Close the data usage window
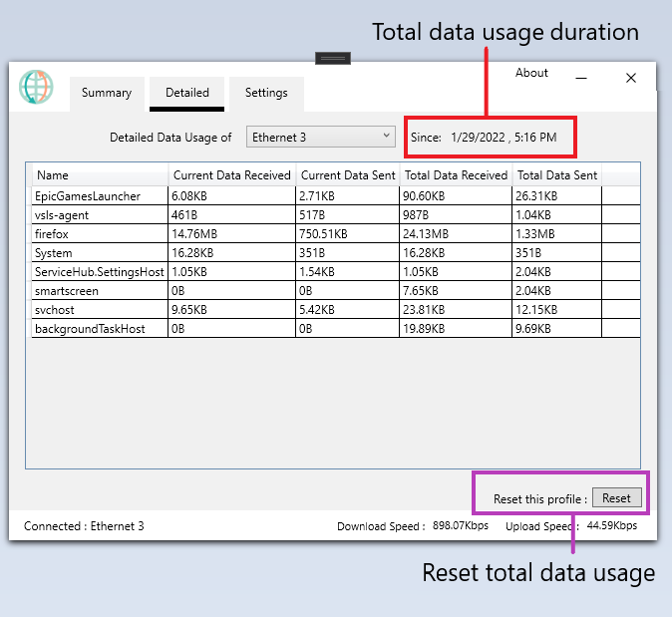672x617 pixels. click(x=631, y=79)
